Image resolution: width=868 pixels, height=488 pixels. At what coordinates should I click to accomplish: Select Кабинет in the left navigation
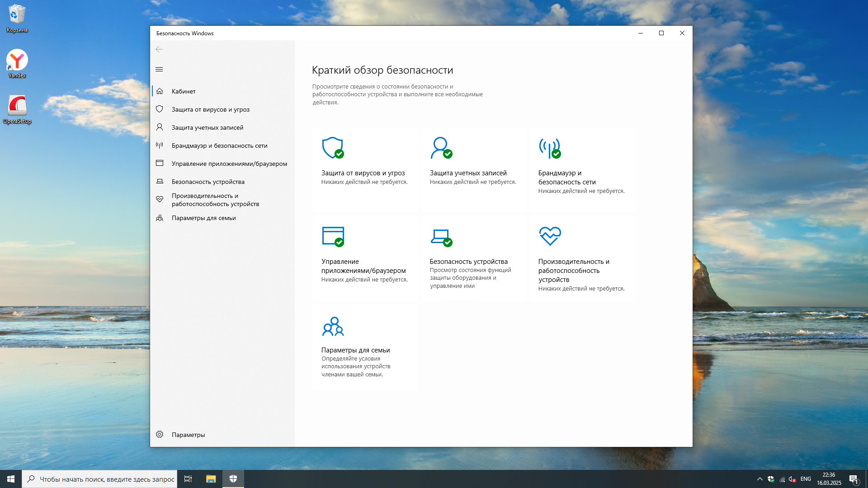click(184, 91)
